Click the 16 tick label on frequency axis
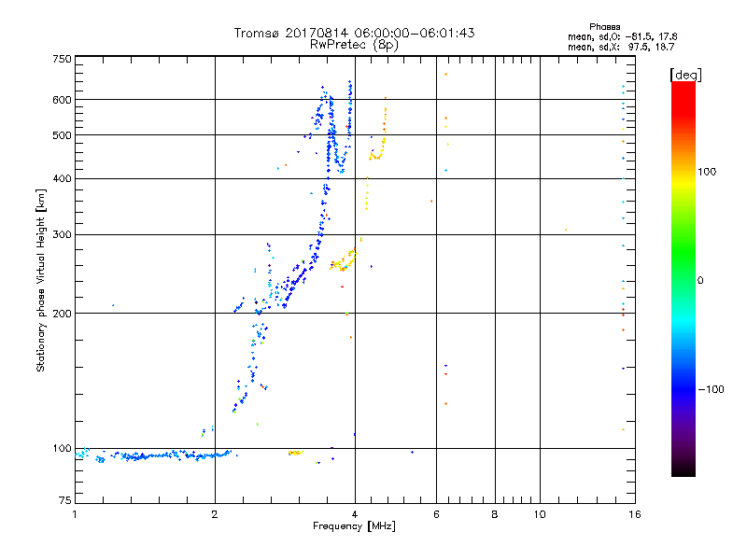 pyautogui.click(x=635, y=514)
